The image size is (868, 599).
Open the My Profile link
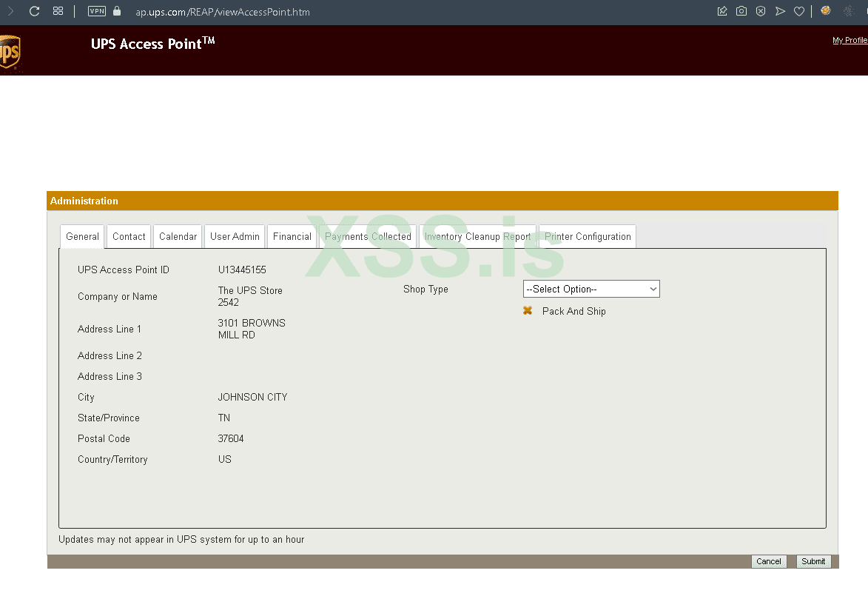[849, 41]
